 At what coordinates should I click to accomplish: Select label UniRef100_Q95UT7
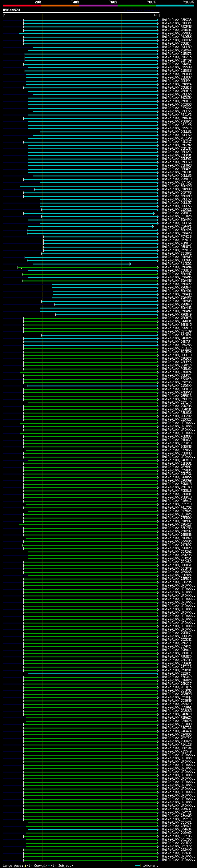[177, 213]
